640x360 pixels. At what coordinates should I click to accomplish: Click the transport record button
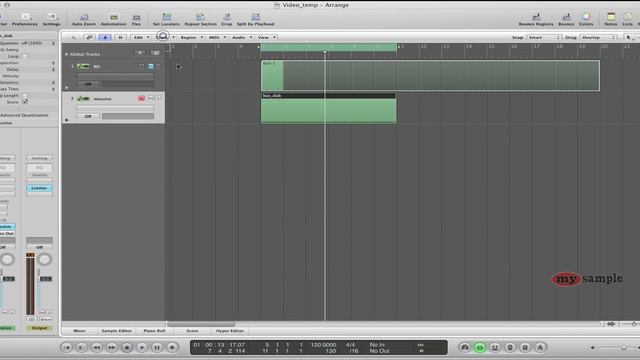172,347
